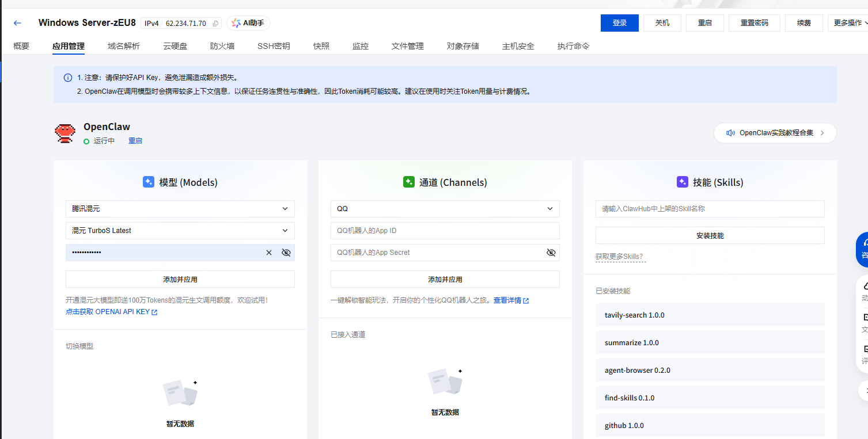Click the 重置密码 button
Viewport: 868px width, 439px height.
755,23
